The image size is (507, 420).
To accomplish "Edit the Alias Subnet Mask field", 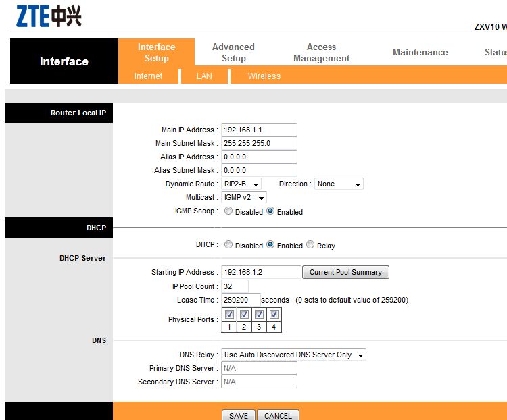I will point(259,170).
